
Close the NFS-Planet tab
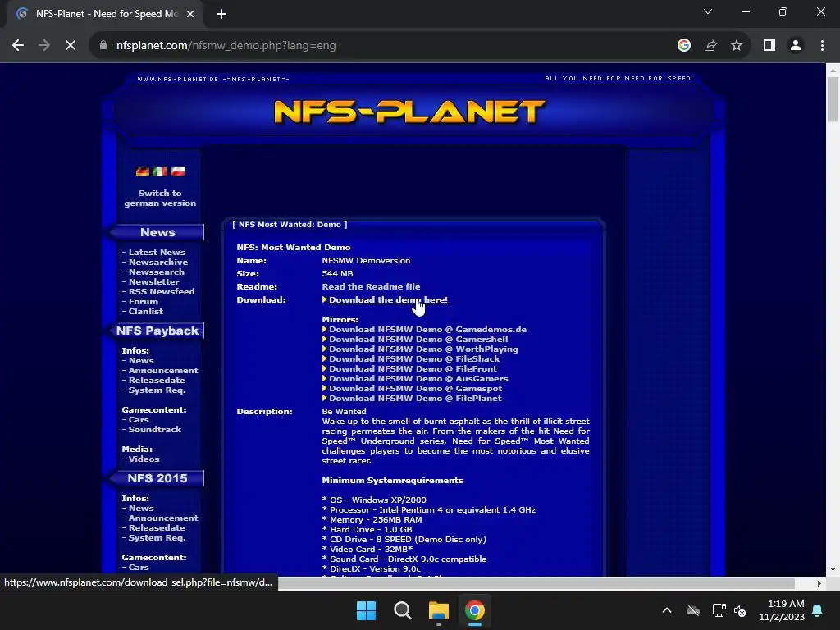[x=190, y=14]
